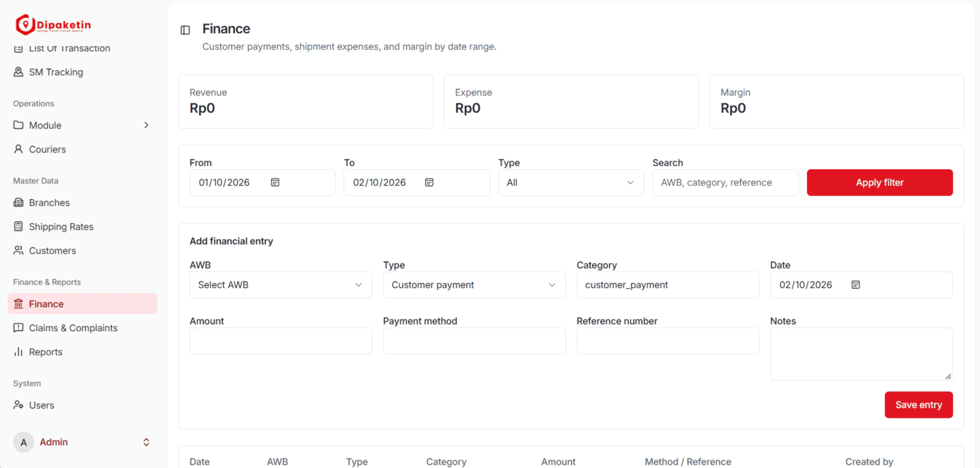Click the Module folder icon
Screen dimensions: 980x468
click(18, 125)
